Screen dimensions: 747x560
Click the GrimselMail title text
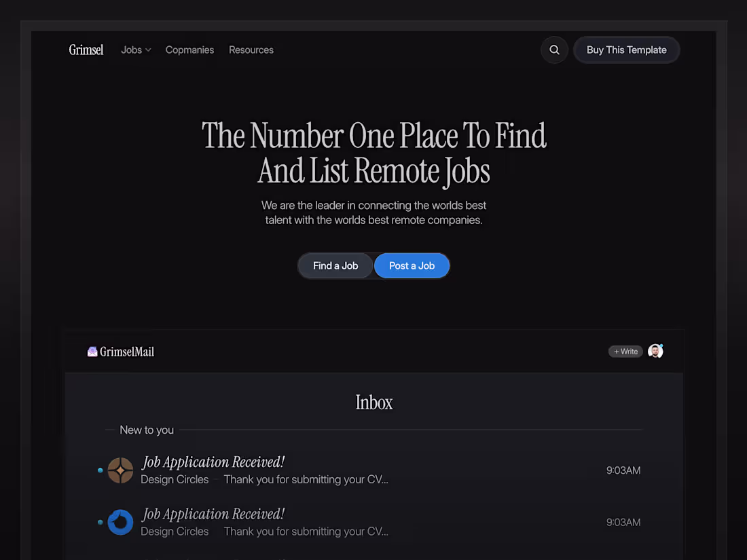click(x=127, y=352)
